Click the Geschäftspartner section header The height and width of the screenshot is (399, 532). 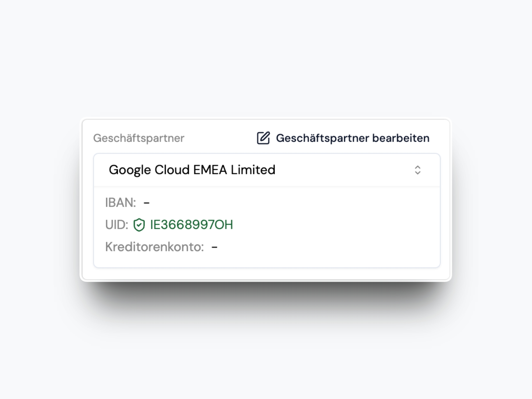pos(139,138)
